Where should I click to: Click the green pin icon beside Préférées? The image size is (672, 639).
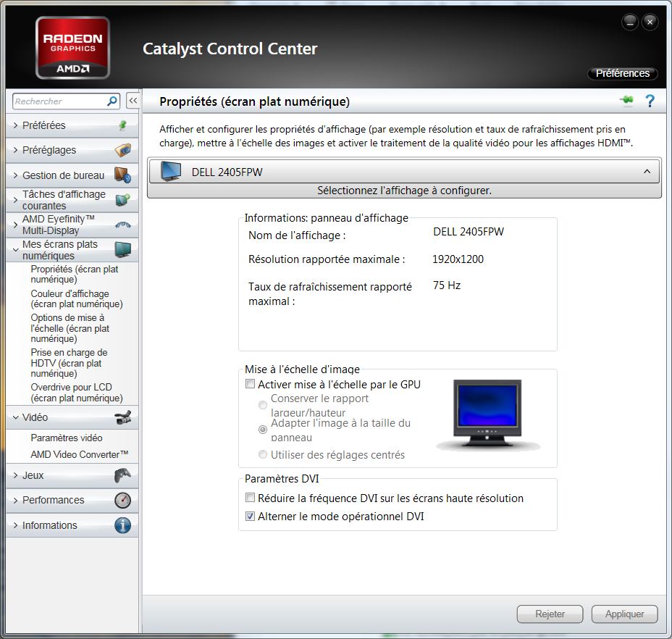[122, 125]
